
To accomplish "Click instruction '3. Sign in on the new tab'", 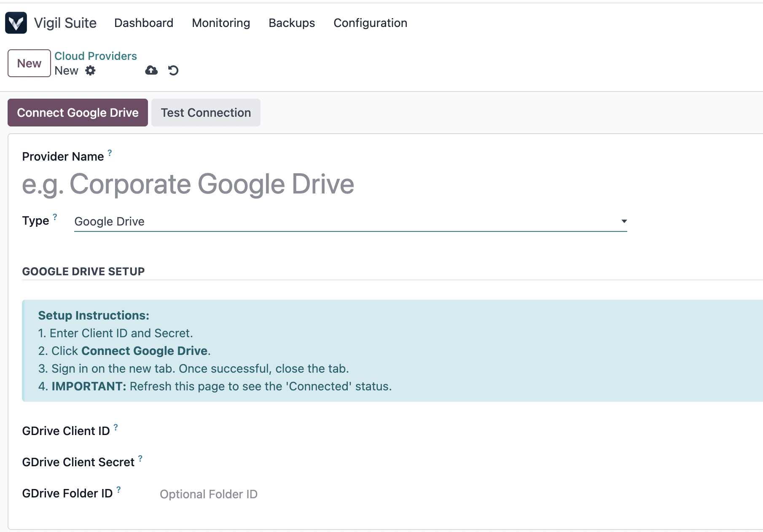I will (x=193, y=368).
